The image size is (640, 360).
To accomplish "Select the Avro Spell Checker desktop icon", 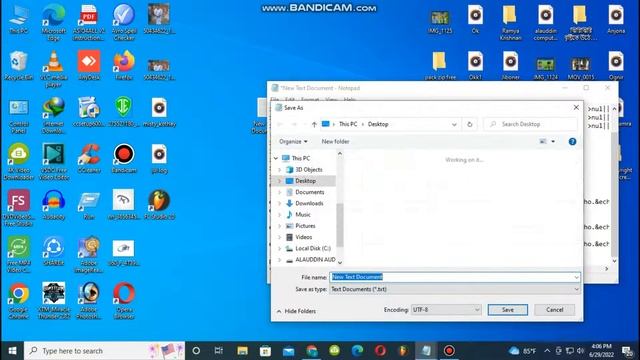I will click(x=124, y=22).
